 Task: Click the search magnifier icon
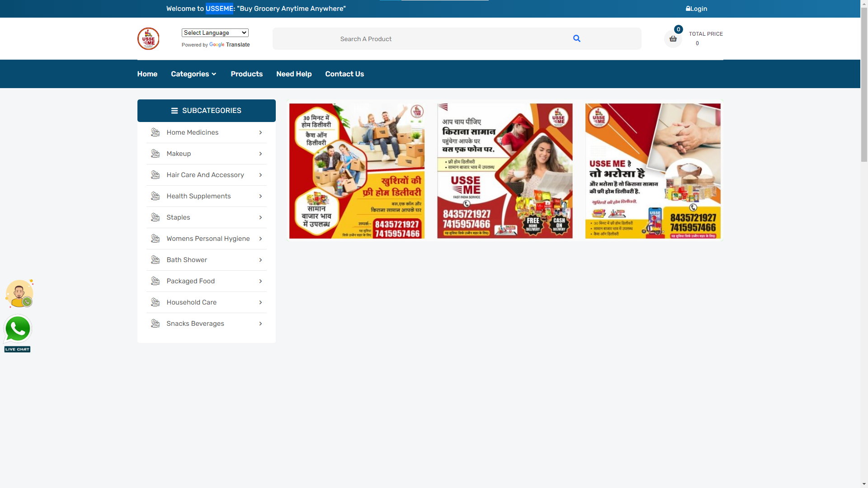click(x=576, y=38)
